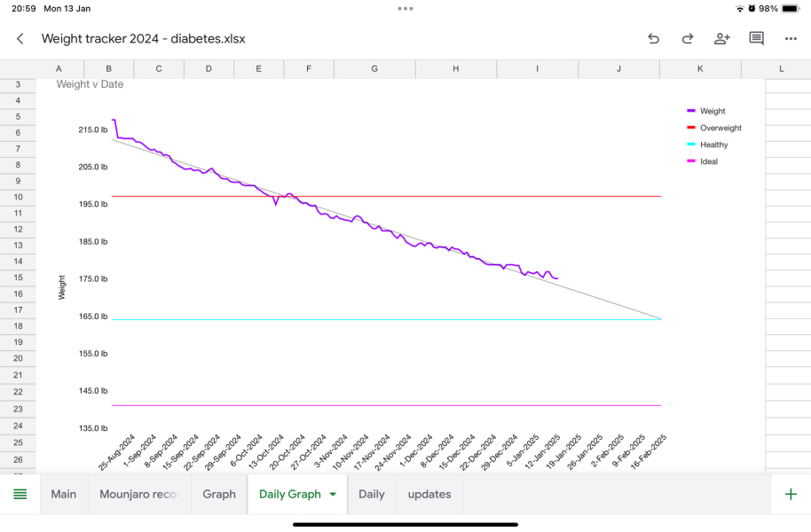
Task: Click the chart title Weight v Date
Action: (x=90, y=84)
